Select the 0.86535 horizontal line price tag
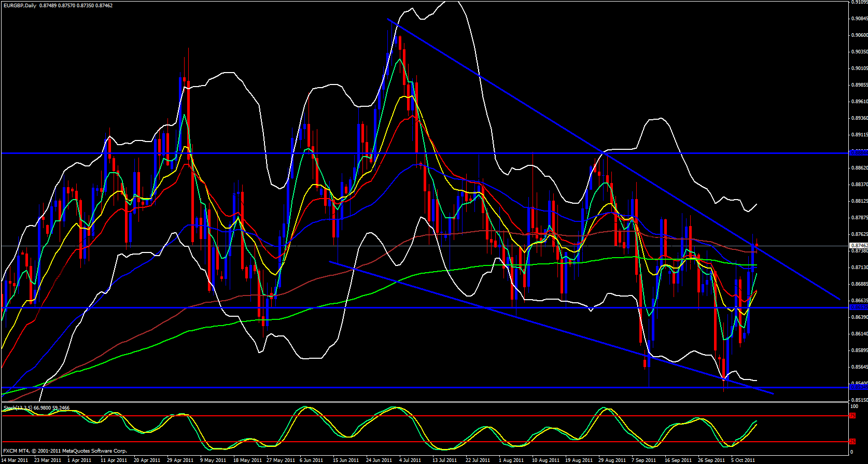868x464 pixels. [x=859, y=307]
